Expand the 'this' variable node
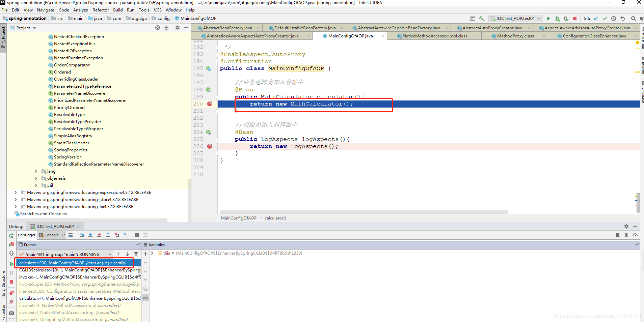644x322 pixels. pos(152,253)
